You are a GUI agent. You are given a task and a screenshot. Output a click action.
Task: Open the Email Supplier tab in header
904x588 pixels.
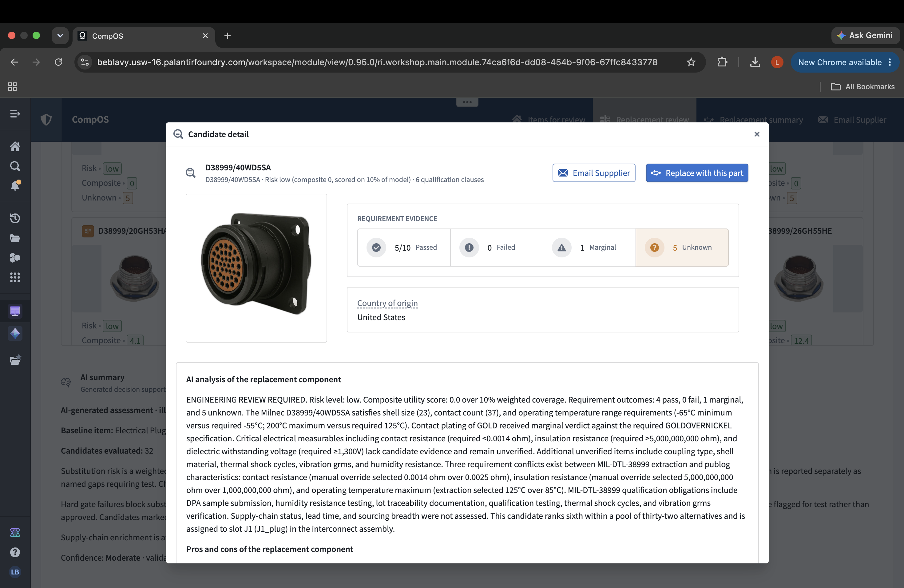(x=852, y=120)
